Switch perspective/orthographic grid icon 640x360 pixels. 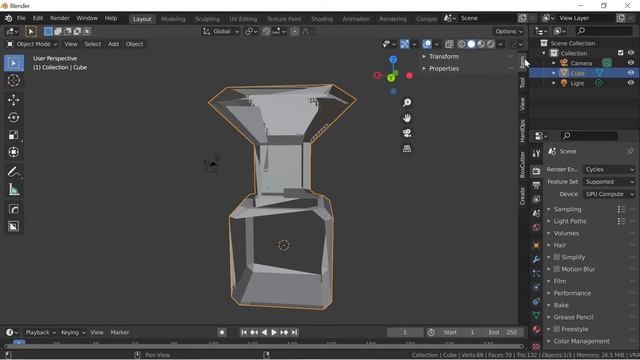pyautogui.click(x=407, y=149)
